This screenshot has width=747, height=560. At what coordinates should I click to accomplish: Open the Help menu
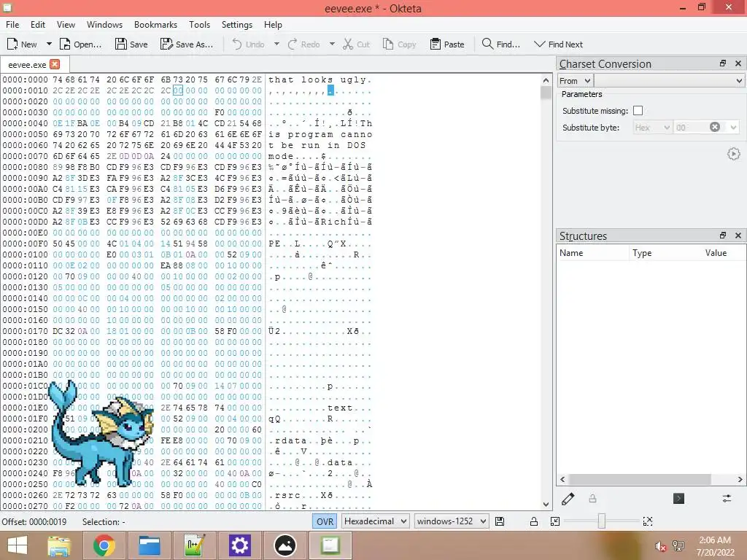(x=273, y=25)
